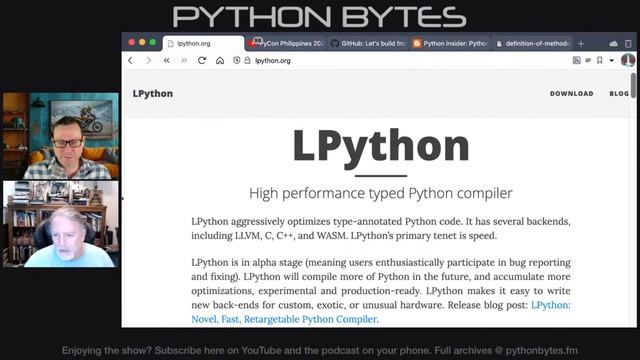Click the reader view icon in address bar
Screen dimensions: 640x360
[576, 60]
